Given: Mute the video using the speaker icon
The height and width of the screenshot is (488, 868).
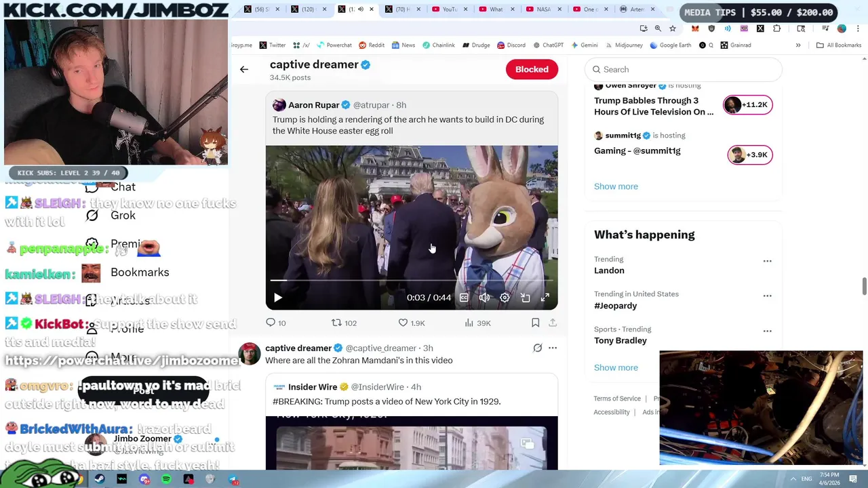Looking at the screenshot, I should 484,298.
